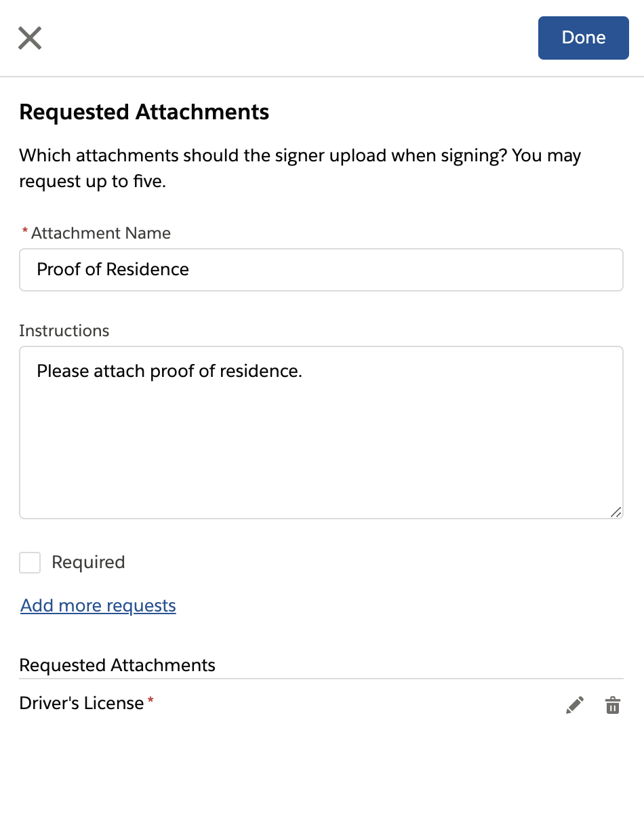Click the bold Requested Attachments page heading

(144, 112)
